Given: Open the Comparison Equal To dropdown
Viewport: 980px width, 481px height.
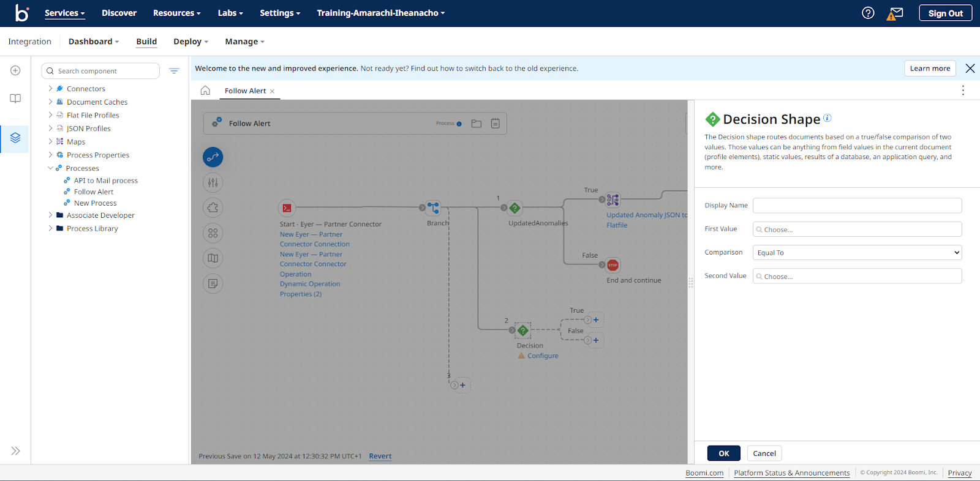Looking at the screenshot, I should [857, 253].
